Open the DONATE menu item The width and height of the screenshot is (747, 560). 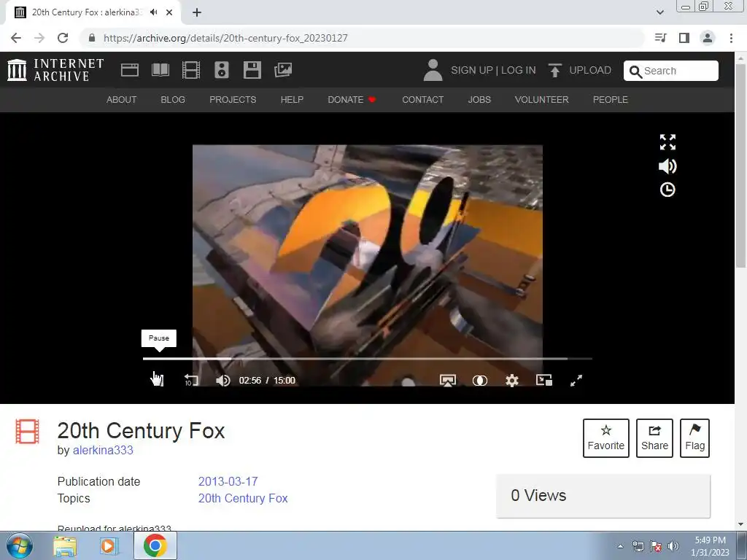[352, 99]
